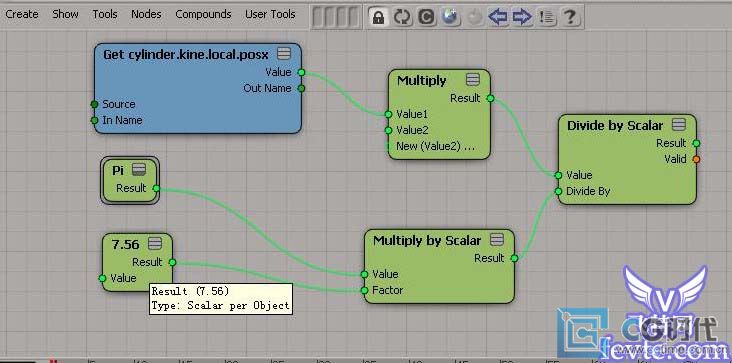The image size is (732, 363).
Task: Click the greyed-out power-style toolbar icon
Action: [x=474, y=17]
